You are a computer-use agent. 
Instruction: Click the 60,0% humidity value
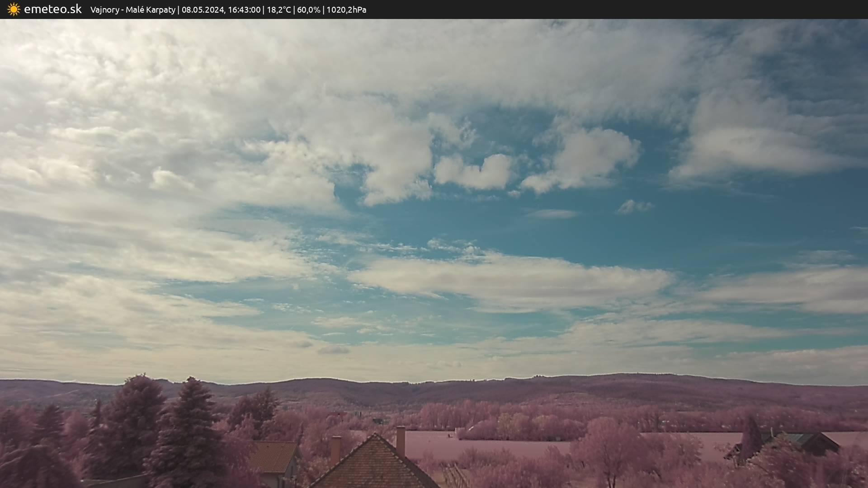308,9
